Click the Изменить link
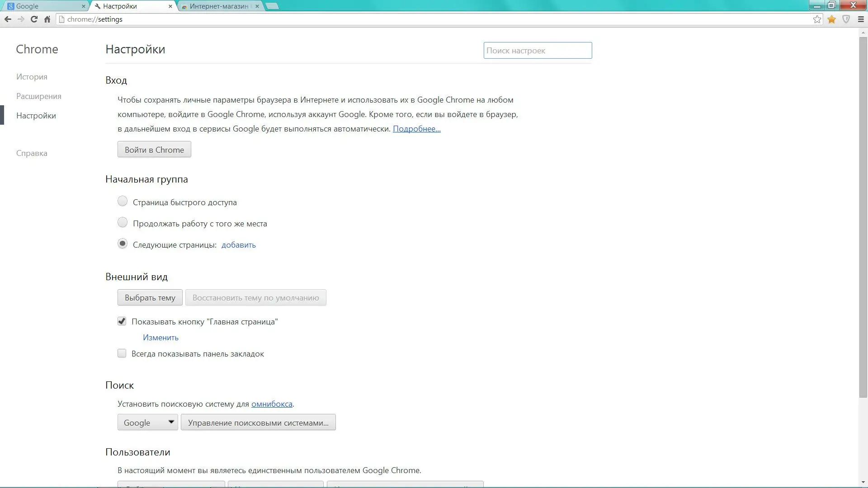 coord(161,338)
